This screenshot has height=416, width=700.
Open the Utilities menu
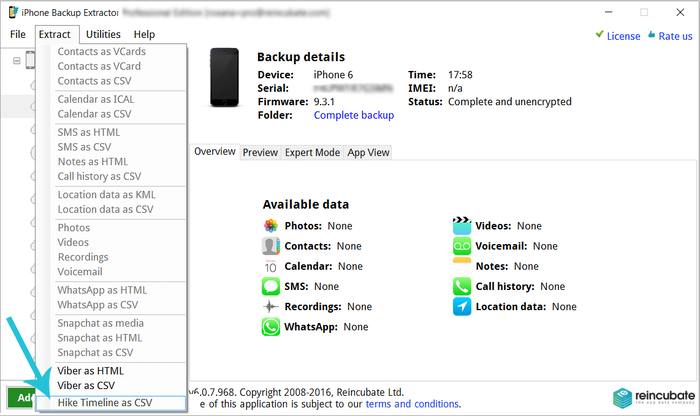coord(103,34)
